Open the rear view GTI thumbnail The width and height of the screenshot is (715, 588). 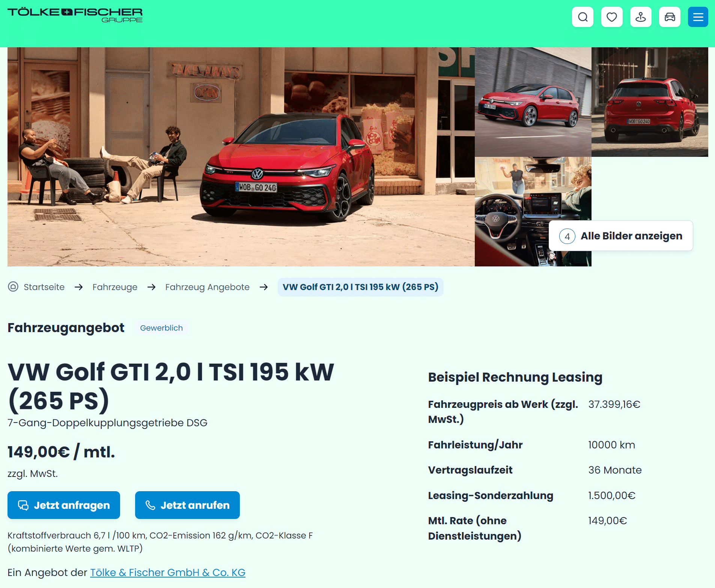650,102
